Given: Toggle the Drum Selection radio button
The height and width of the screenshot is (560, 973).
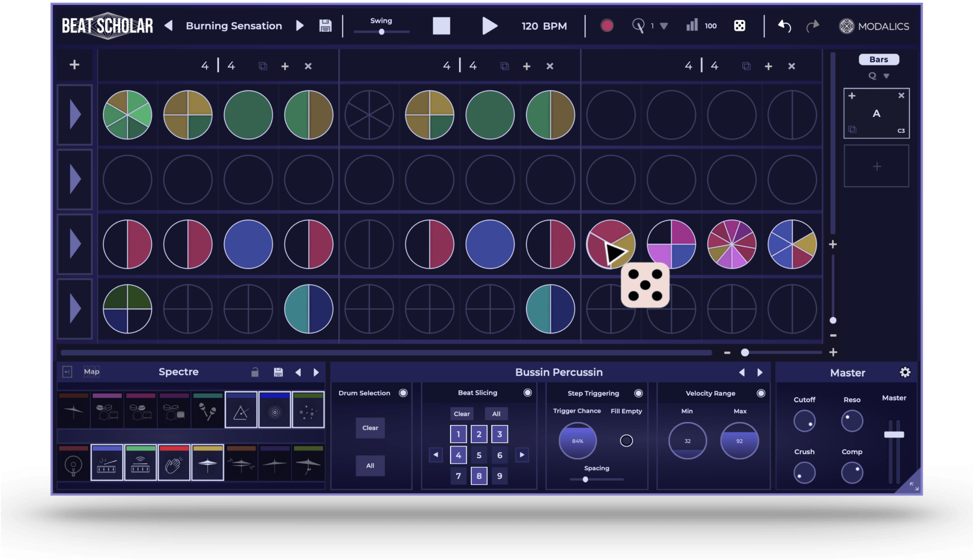Looking at the screenshot, I should click(x=403, y=393).
